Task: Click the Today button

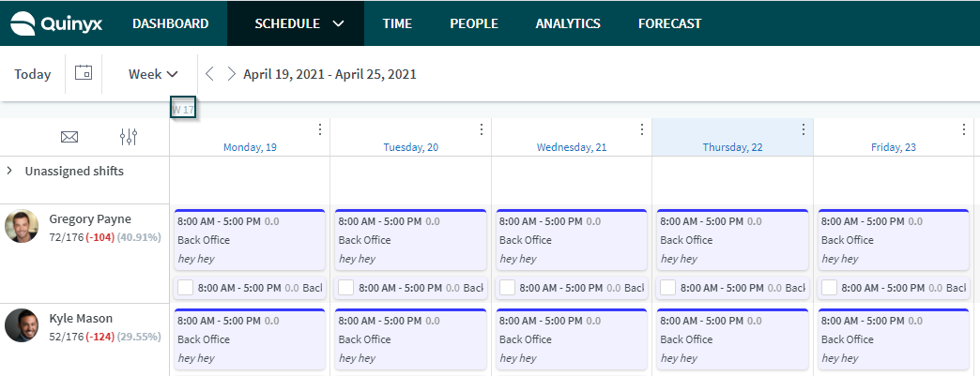Action: 33,74
